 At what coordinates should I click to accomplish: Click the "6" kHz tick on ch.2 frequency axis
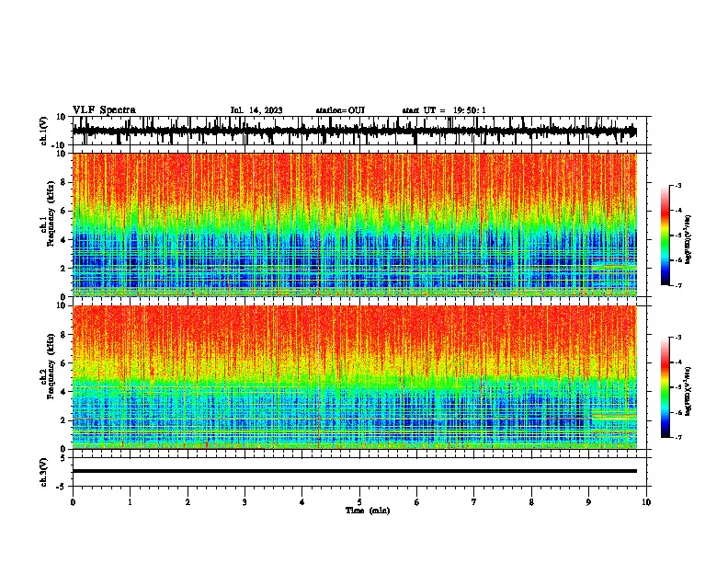64,363
